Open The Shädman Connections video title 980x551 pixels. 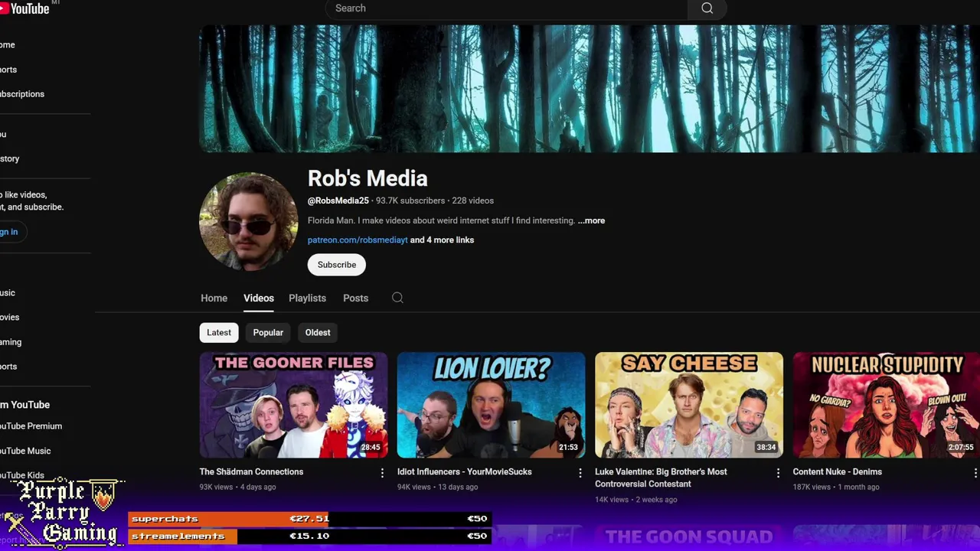coord(251,471)
